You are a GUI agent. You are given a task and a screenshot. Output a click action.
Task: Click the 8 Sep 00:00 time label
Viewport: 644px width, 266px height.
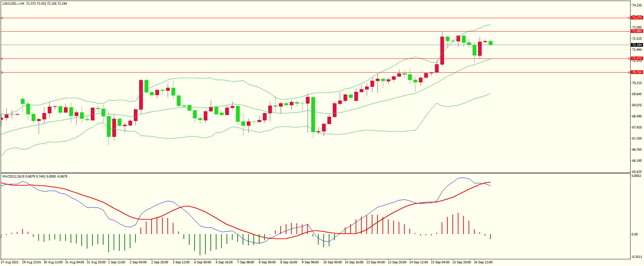pos(267,262)
